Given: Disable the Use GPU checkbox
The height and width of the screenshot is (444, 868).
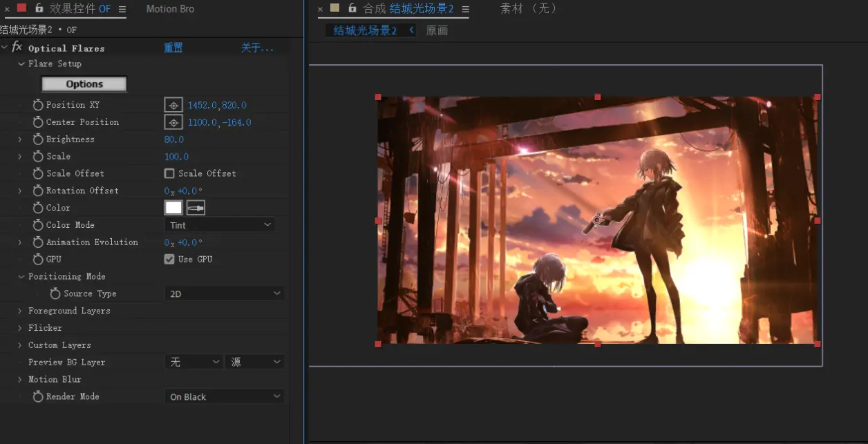Looking at the screenshot, I should click(x=169, y=260).
